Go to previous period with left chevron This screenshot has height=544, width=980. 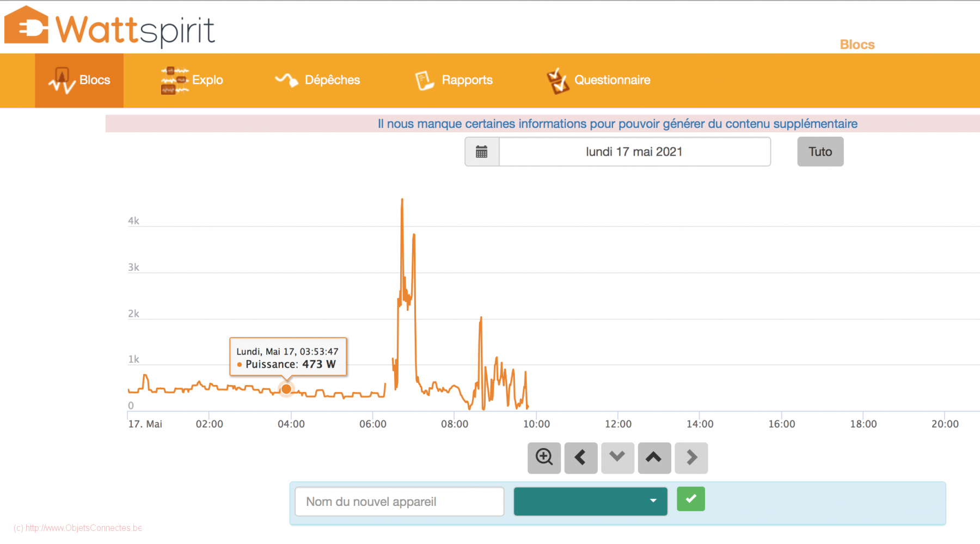(x=581, y=457)
